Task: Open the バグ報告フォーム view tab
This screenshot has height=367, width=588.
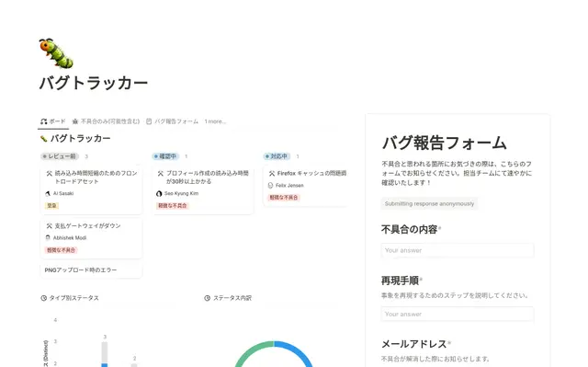Action: (172, 121)
